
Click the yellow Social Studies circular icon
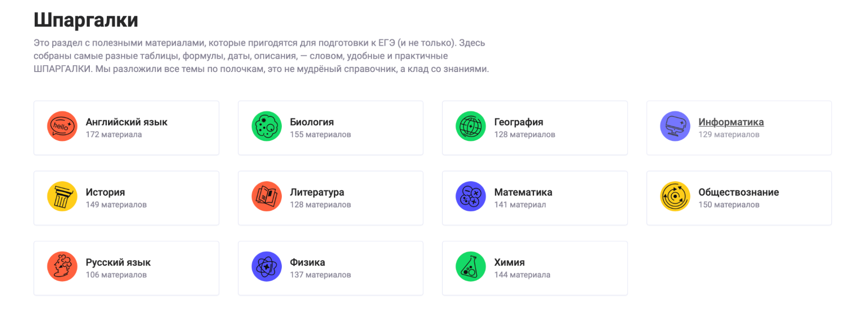pos(675,196)
